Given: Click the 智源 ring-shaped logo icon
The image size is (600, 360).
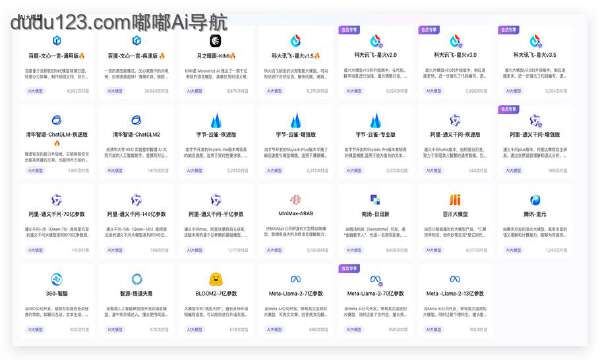Looking at the screenshot, I should pyautogui.click(x=137, y=279).
